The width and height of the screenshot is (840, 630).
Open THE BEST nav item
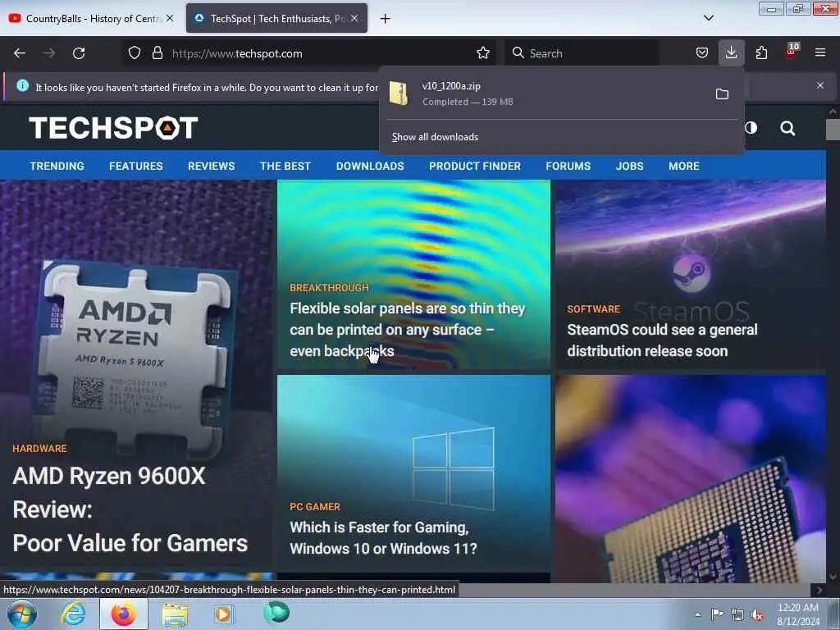[x=285, y=166]
